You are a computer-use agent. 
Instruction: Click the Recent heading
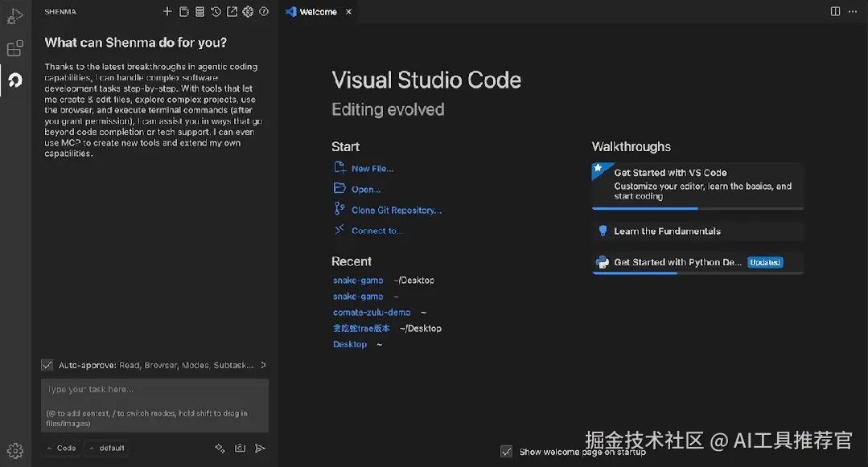(352, 261)
